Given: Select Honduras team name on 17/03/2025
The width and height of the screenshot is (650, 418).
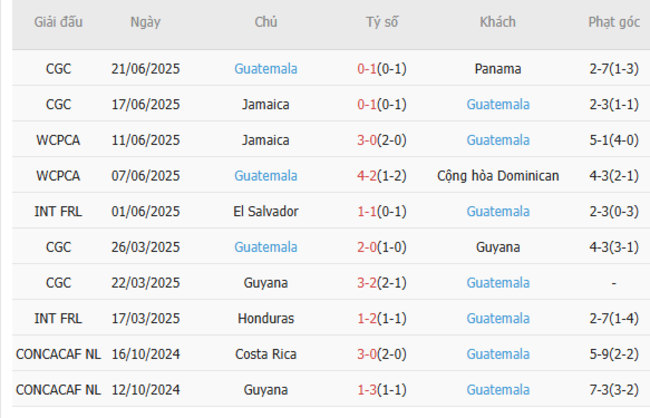Looking at the screenshot, I should [266, 318].
